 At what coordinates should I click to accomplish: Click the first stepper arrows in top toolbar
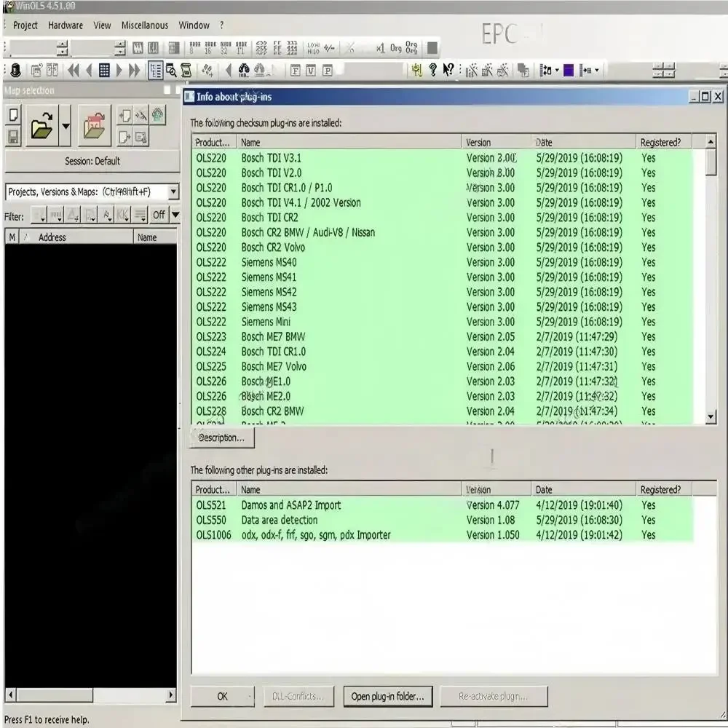coord(62,48)
